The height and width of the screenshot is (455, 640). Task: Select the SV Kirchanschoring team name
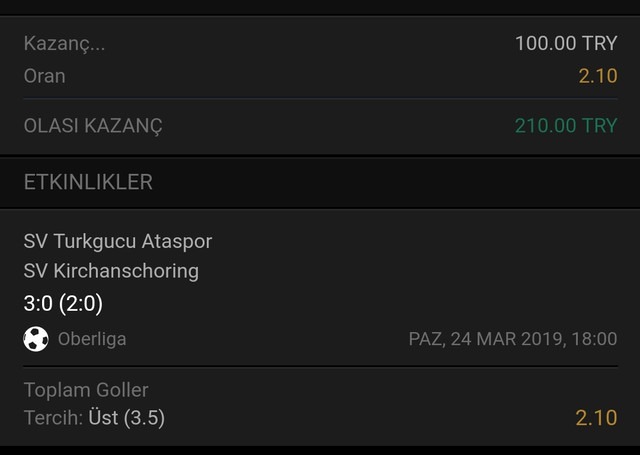point(111,271)
